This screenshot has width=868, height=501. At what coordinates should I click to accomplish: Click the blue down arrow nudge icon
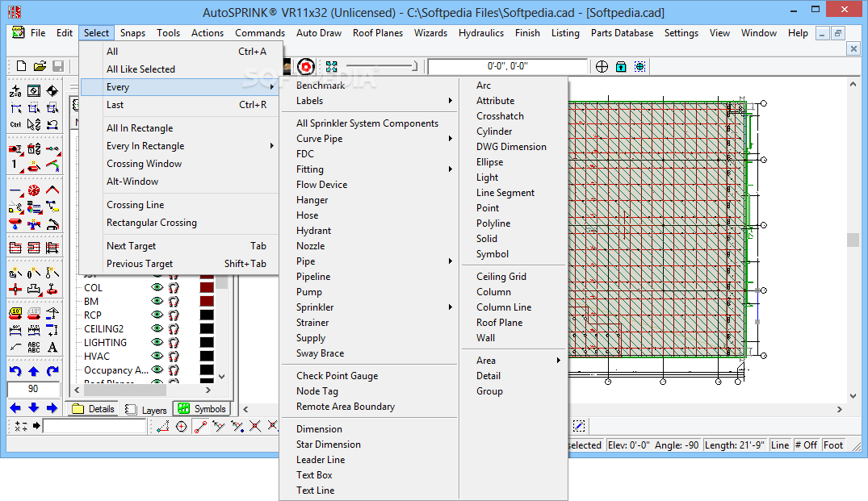pos(34,408)
